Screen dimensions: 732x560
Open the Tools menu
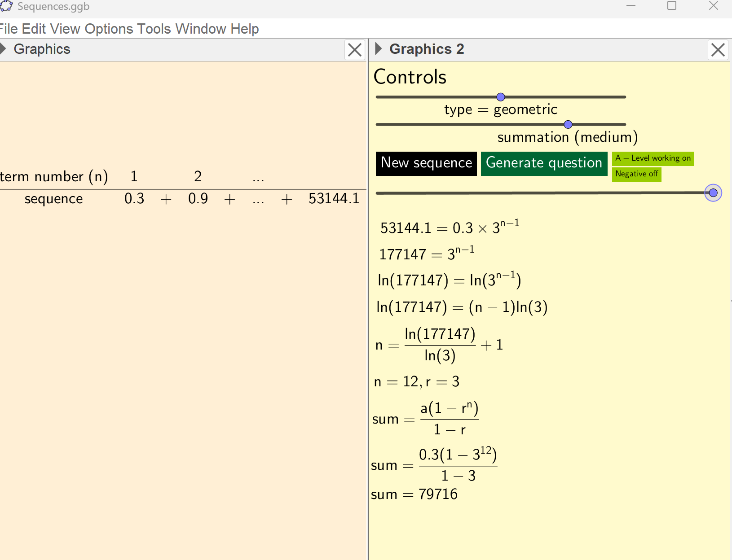click(x=154, y=29)
